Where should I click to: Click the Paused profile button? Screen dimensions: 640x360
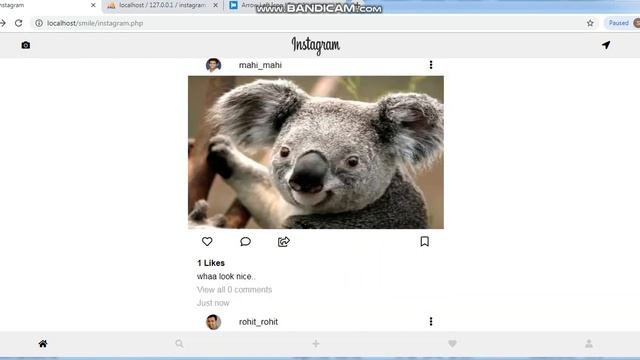pos(621,23)
